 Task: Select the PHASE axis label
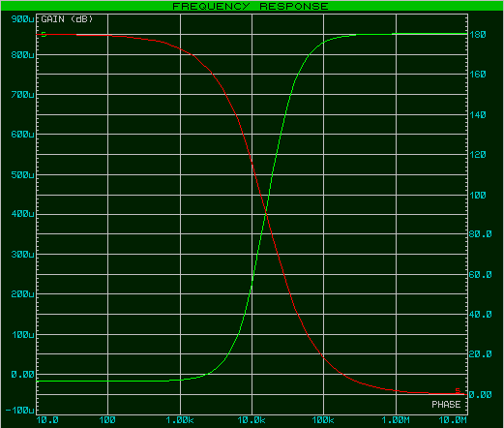446,405
